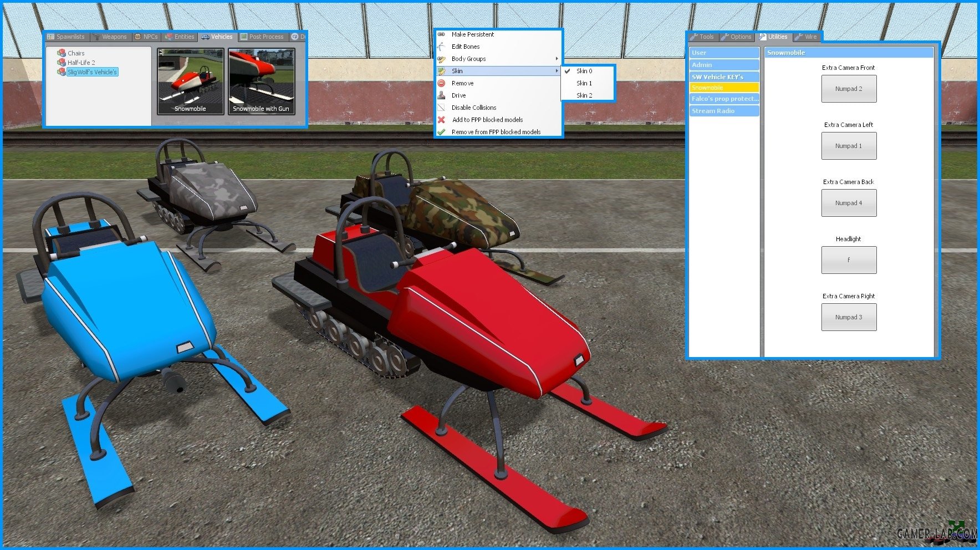Expand the Body Groups submenu arrow
Screen dimensions: 980x550
click(557, 59)
